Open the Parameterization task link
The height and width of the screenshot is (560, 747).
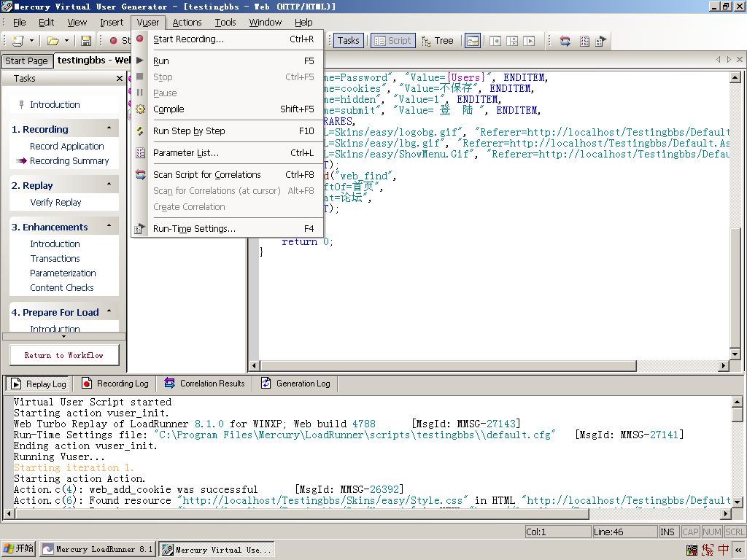coord(63,273)
